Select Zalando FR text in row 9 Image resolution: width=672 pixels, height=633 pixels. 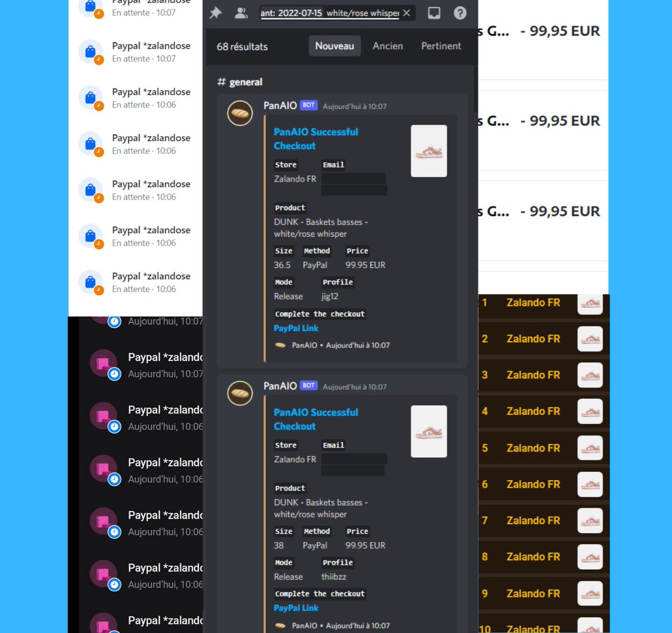tap(533, 593)
